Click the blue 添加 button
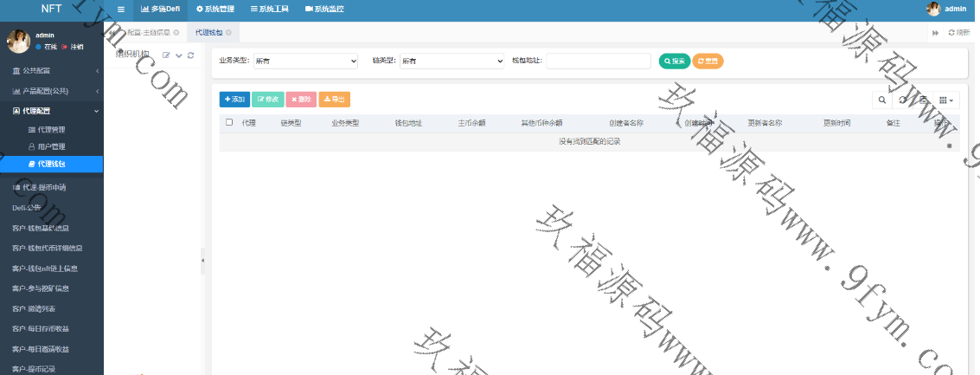 point(234,100)
